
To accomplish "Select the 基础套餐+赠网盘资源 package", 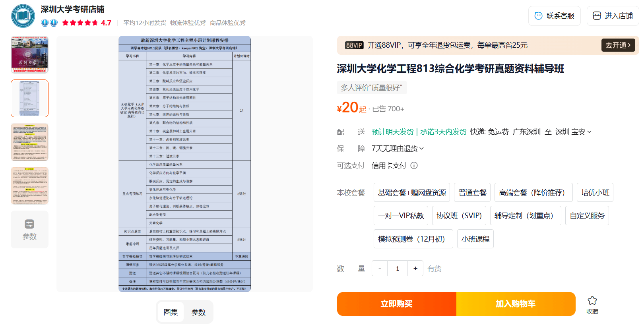I will coord(412,193).
